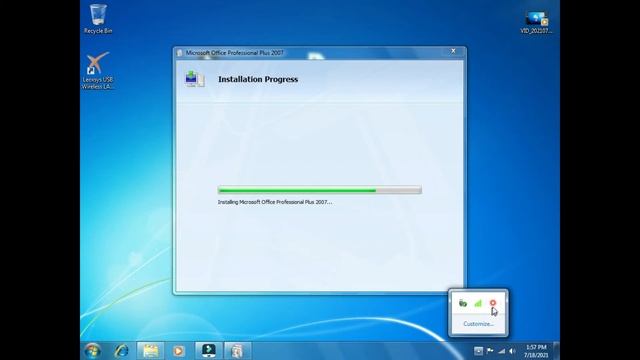The height and width of the screenshot is (360, 640).
Task: Open Windows Media Player taskbar icon
Action: tap(178, 351)
